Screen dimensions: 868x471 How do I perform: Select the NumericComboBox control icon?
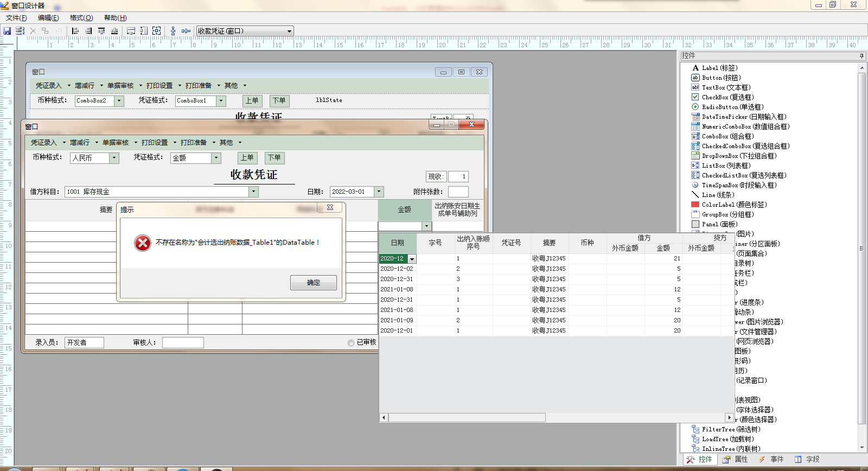(695, 126)
